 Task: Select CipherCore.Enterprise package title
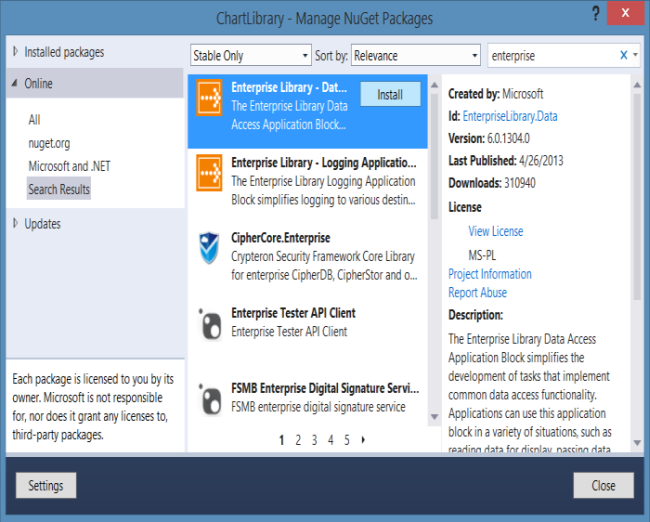(x=281, y=238)
